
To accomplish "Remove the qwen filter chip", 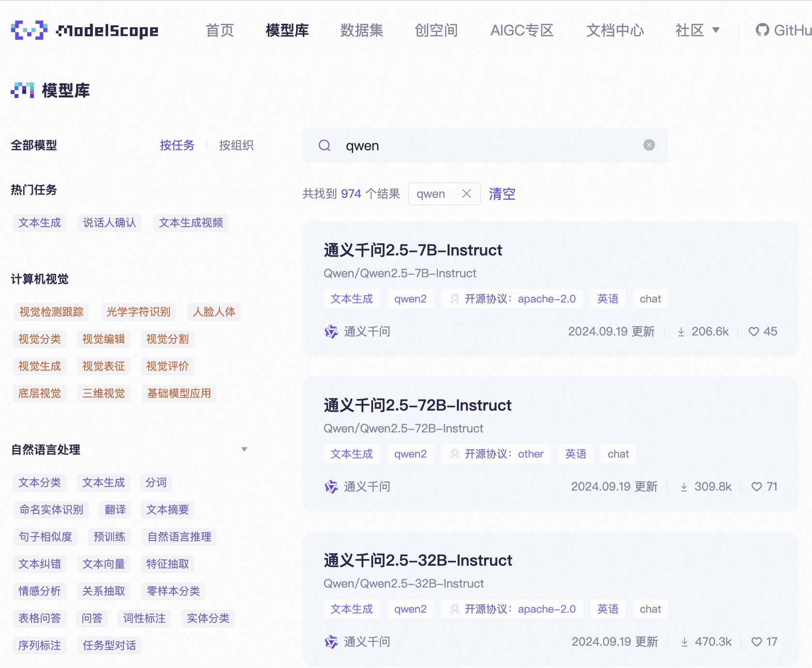I will click(467, 194).
